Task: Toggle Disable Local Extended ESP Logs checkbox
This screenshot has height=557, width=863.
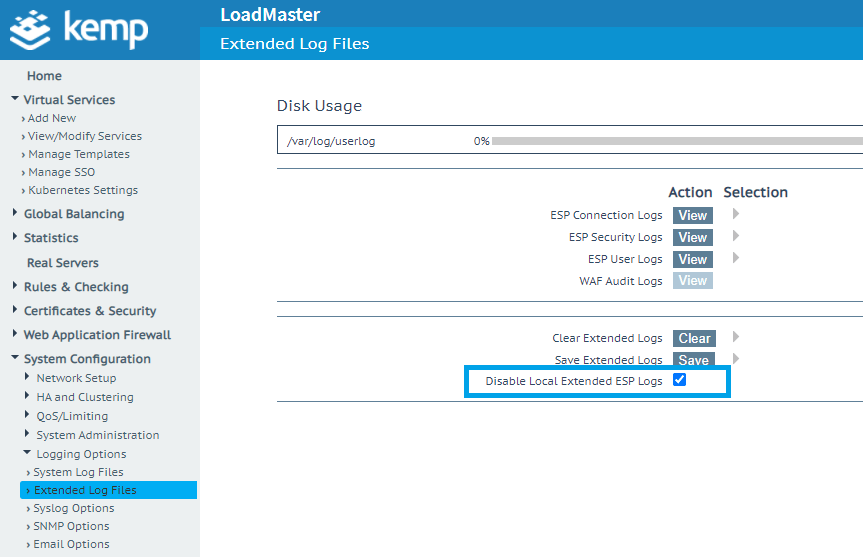Action: (x=680, y=380)
